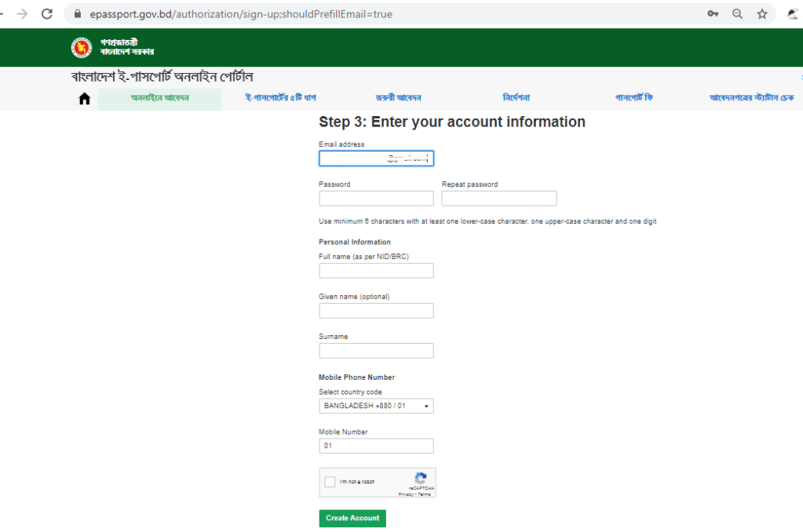Click the Mobile Number input field
Image resolution: width=803 pixels, height=532 pixels.
(x=376, y=446)
